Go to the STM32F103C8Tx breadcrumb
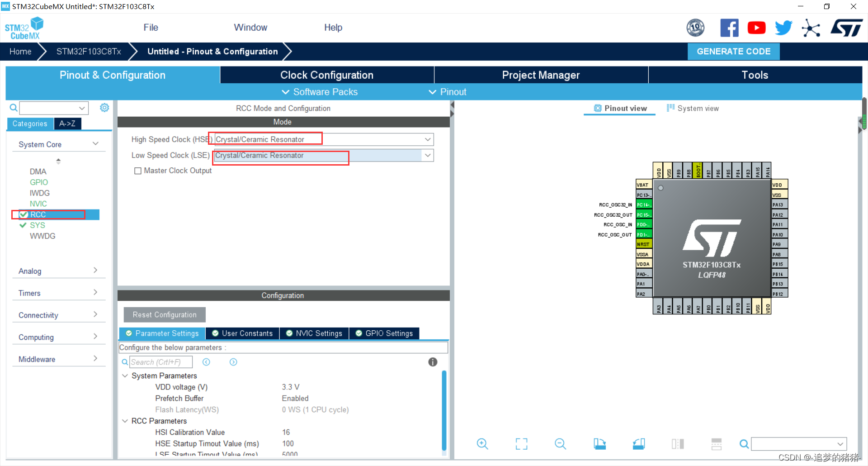Viewport: 868px width, 466px height. (x=89, y=52)
